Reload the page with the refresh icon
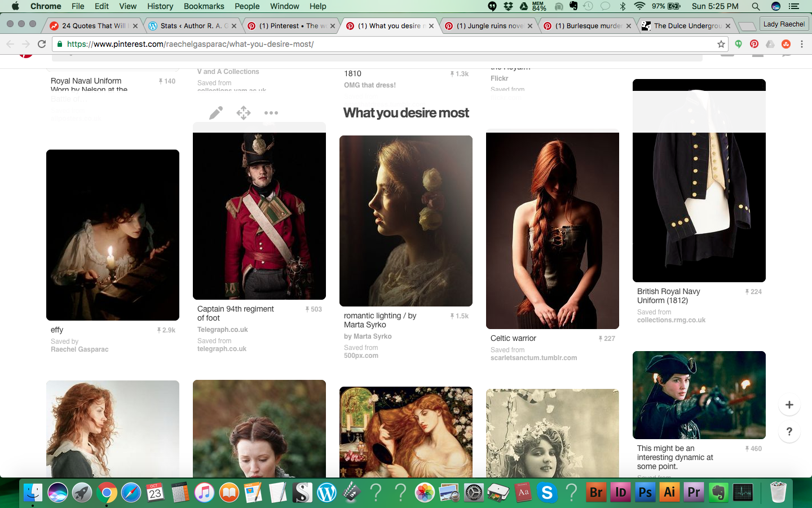Image resolution: width=812 pixels, height=508 pixels. [42, 44]
